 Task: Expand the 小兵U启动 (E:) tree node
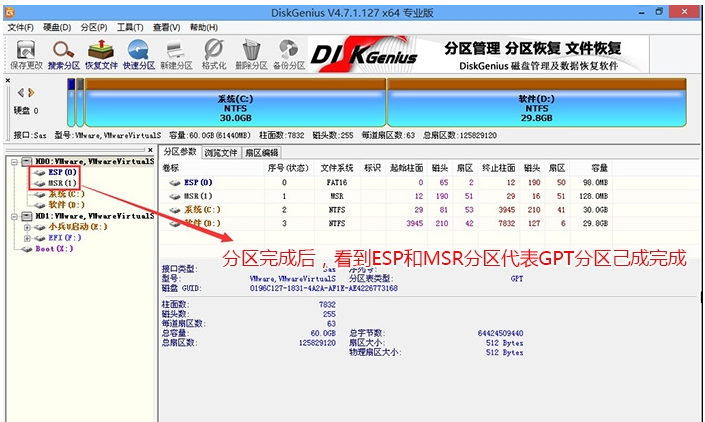27,227
